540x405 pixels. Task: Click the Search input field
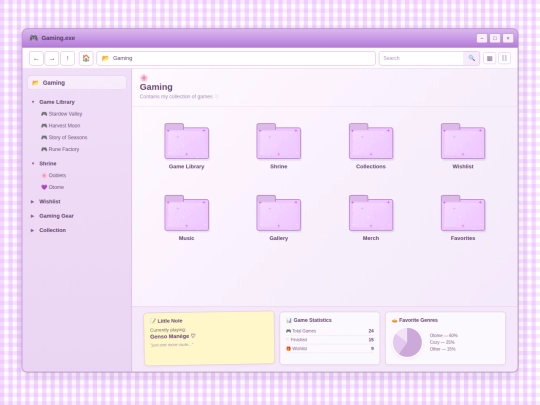[422, 58]
